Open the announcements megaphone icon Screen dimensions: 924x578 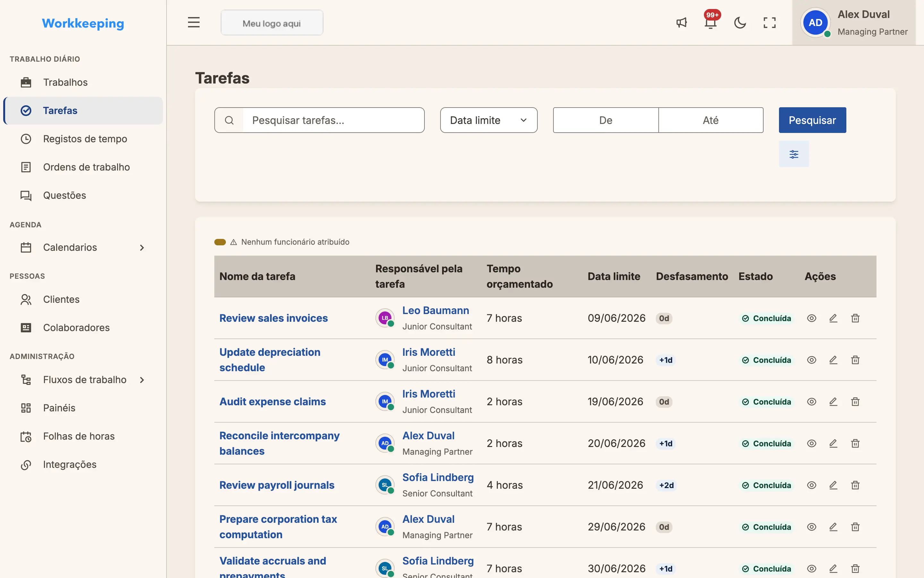[681, 22]
